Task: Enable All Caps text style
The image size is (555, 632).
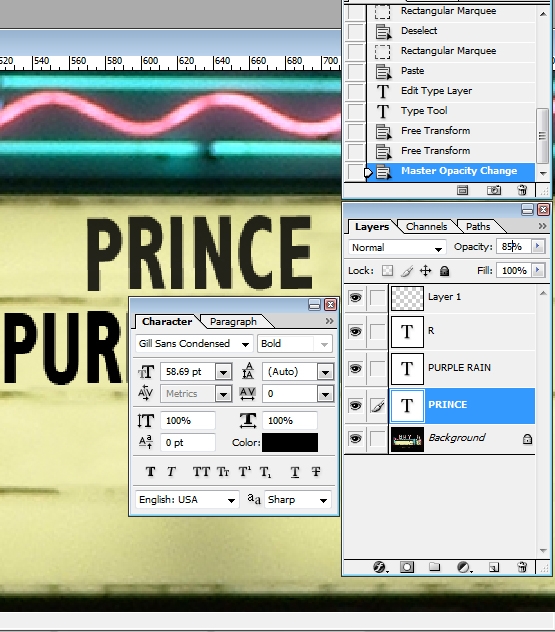Action: (x=201, y=472)
